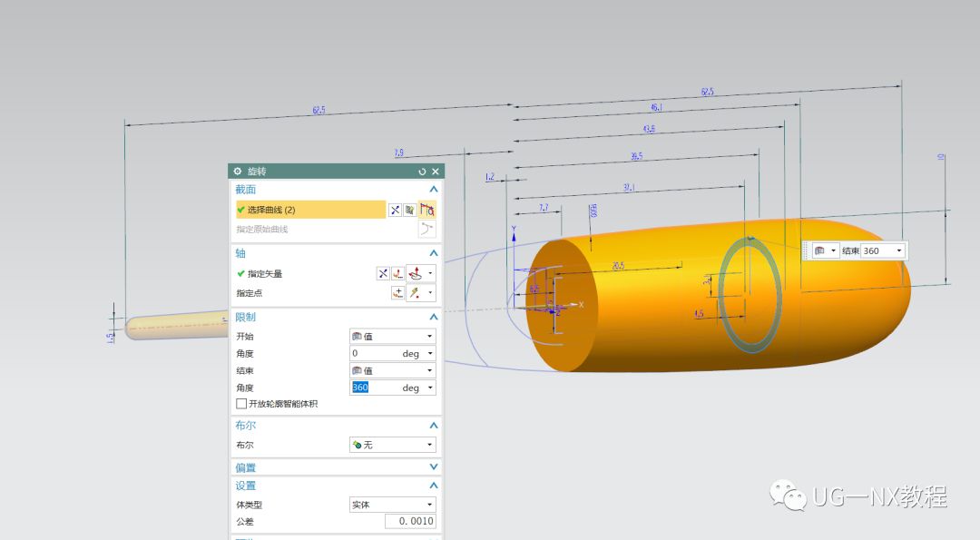Screen dimensions: 980x540
Task: Select the 1.2 dimension text
Action: pyautogui.click(x=489, y=178)
